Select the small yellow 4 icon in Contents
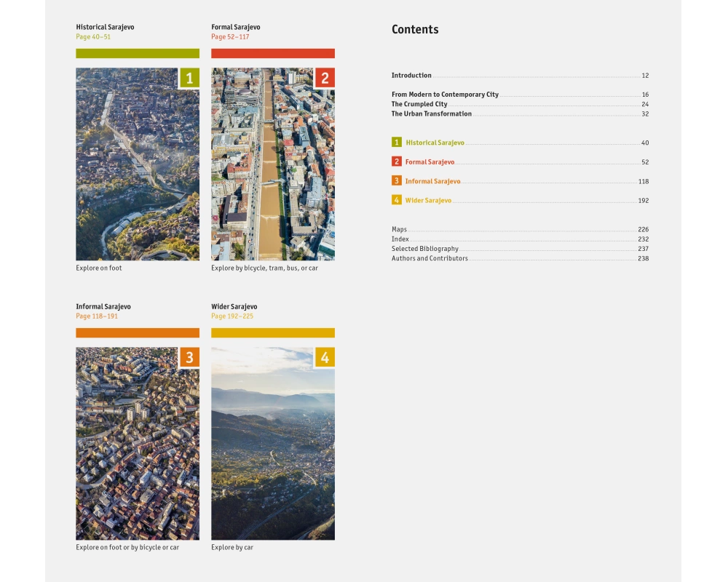 pyautogui.click(x=397, y=200)
